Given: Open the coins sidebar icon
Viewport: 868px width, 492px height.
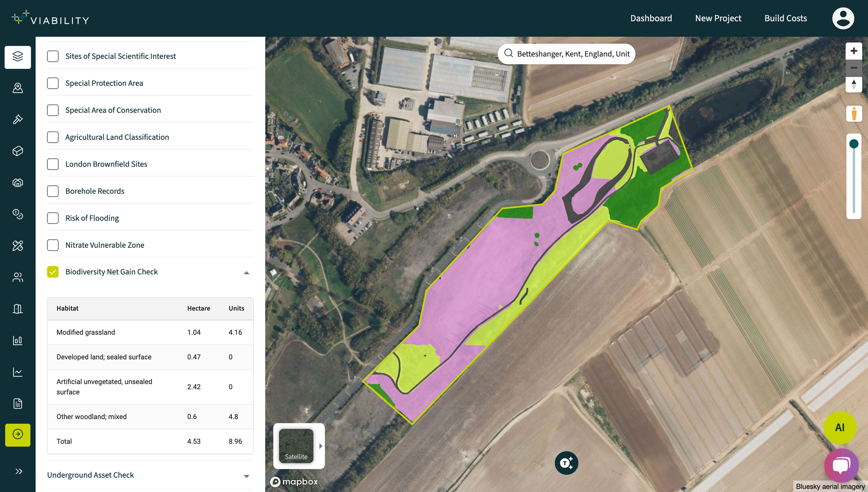Looking at the screenshot, I should 18,214.
